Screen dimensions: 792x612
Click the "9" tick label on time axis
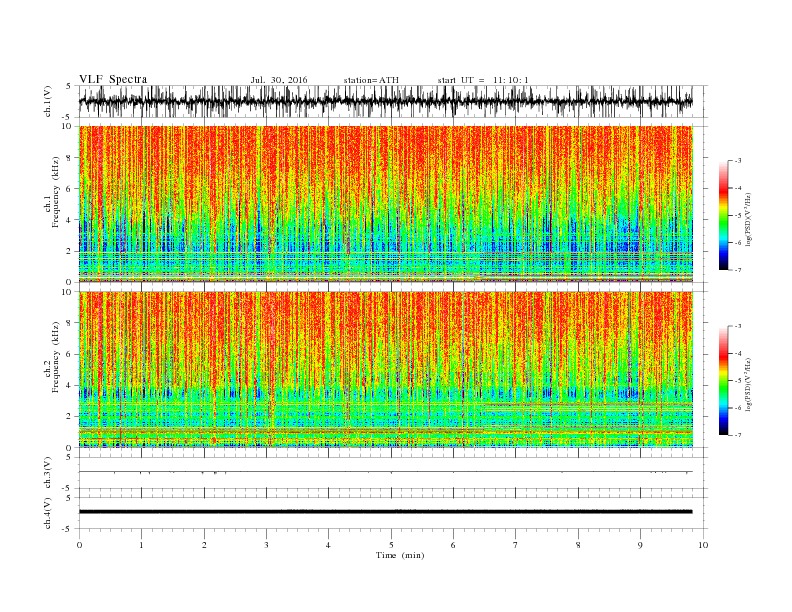[x=640, y=545]
